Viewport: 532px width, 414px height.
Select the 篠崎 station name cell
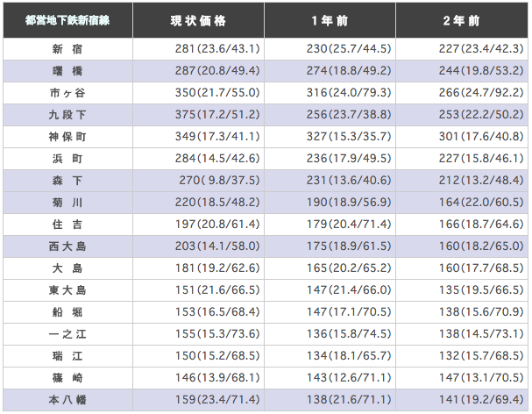[67, 378]
